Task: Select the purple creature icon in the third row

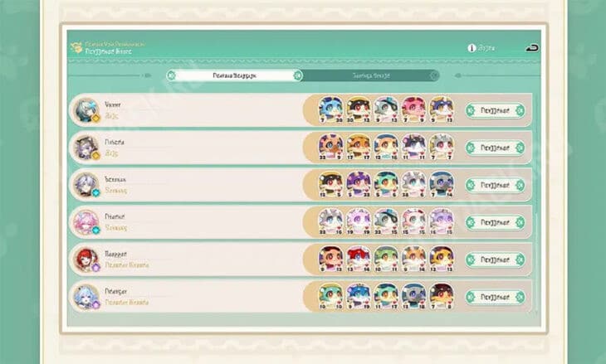Action: pyautogui.click(x=359, y=185)
